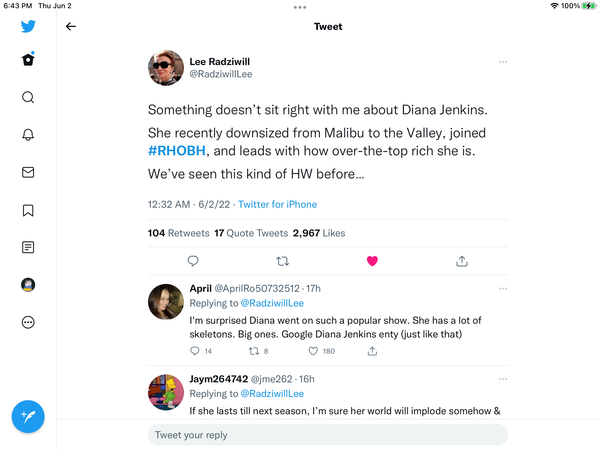Go back with the left arrow
Viewport: 600px width, 450px height.
tap(71, 27)
